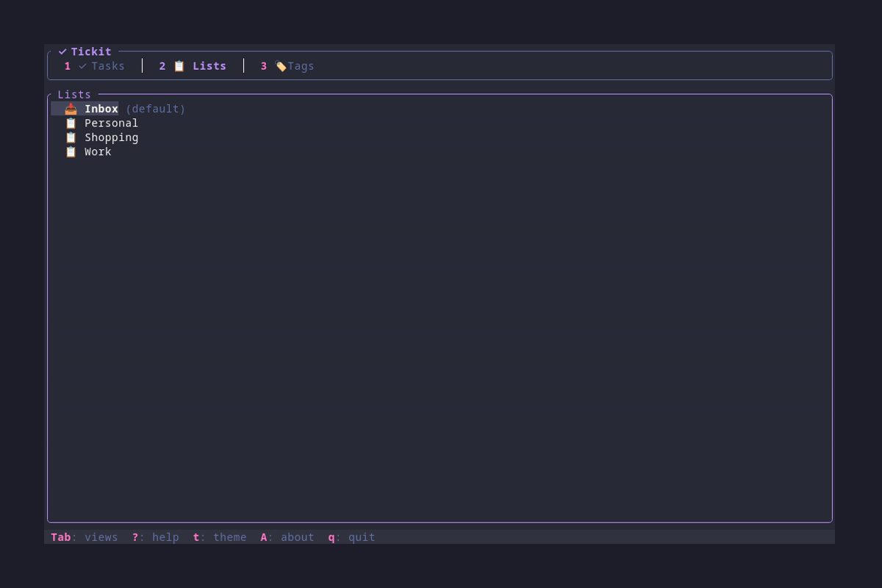Click the inbox tray icon beside Inbox
This screenshot has height=588, width=882.
click(x=71, y=108)
